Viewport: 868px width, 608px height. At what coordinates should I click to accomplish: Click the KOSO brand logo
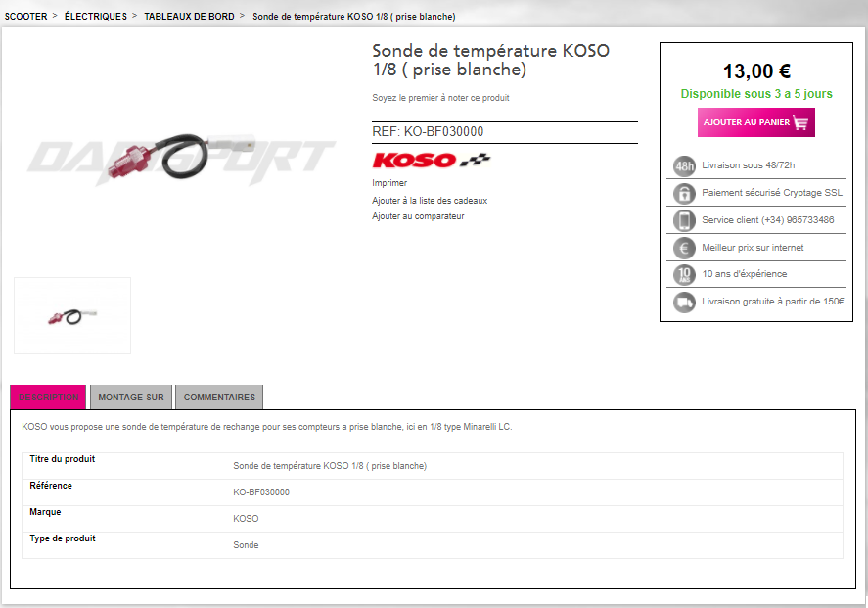click(432, 160)
